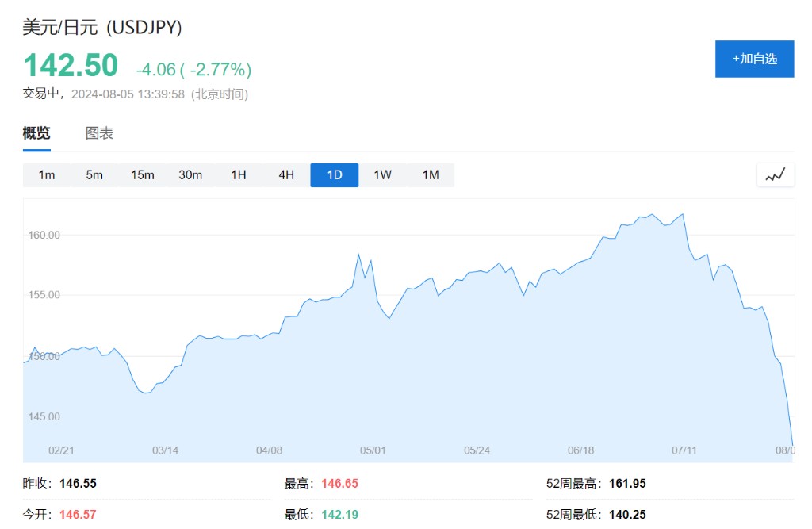The width and height of the screenshot is (812, 529).
Task: Switch chart to 1H interval
Action: pyautogui.click(x=239, y=175)
